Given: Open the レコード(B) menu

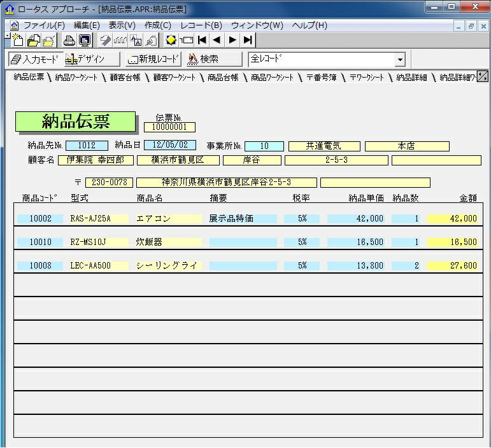Looking at the screenshot, I should (201, 25).
